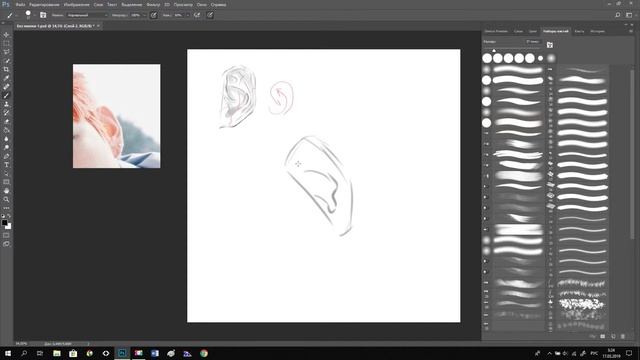
Task: Open the Окно menu
Action: pos(201,4)
